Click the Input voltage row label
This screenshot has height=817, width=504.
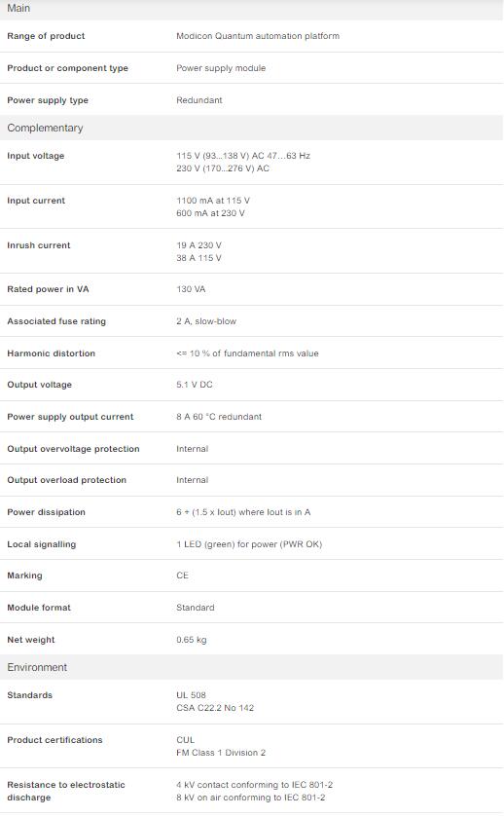click(x=35, y=156)
